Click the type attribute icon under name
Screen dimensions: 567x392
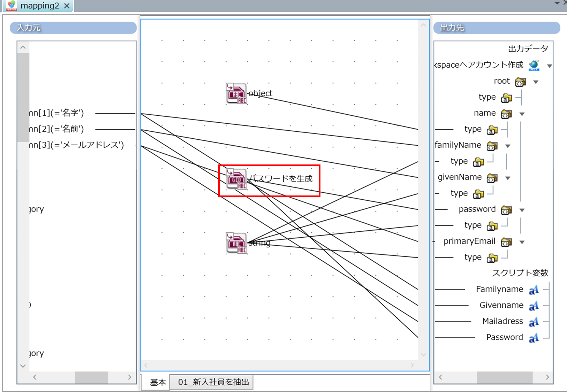[492, 130]
